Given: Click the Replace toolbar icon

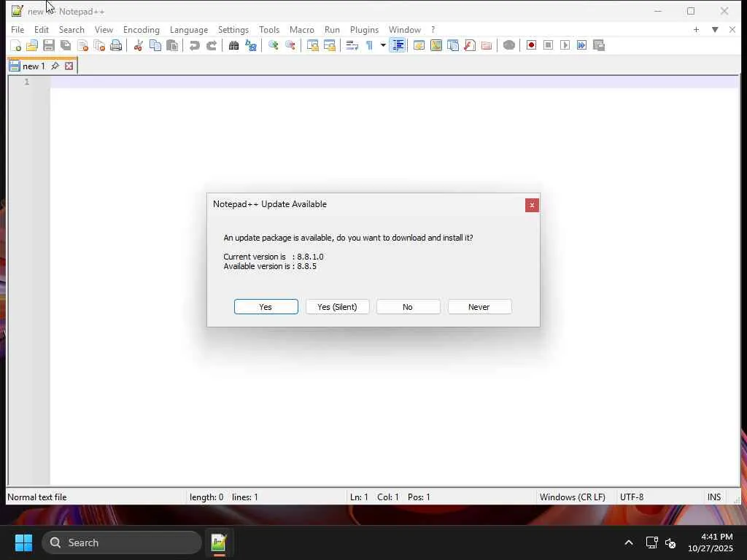Looking at the screenshot, I should (x=251, y=45).
